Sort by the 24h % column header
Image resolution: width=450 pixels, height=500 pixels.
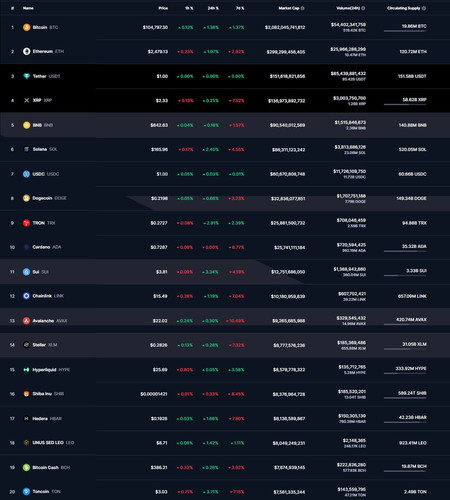tap(213, 8)
